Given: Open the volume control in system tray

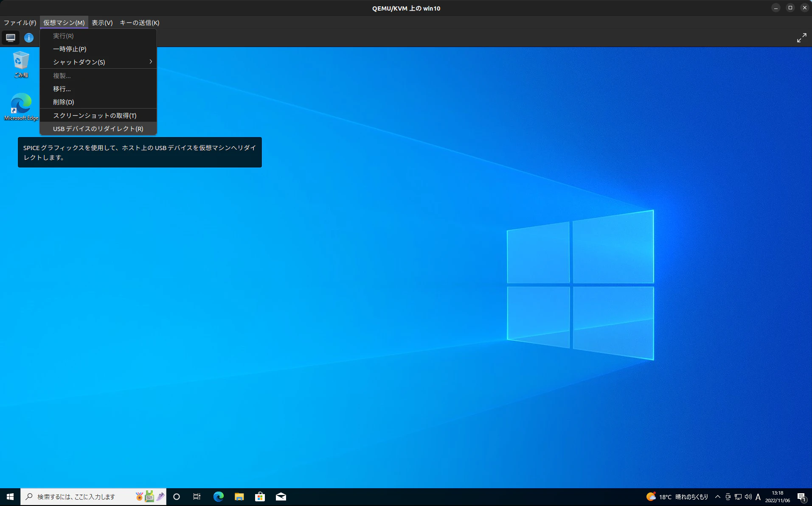Looking at the screenshot, I should pyautogui.click(x=748, y=497).
